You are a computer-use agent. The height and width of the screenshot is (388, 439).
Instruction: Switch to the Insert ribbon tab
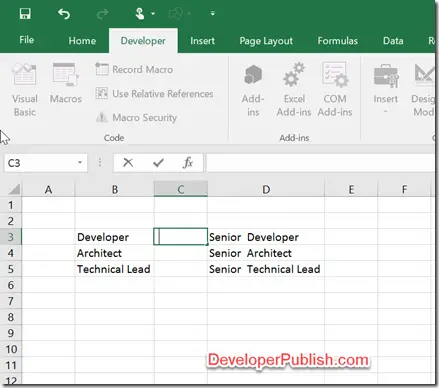tap(202, 41)
